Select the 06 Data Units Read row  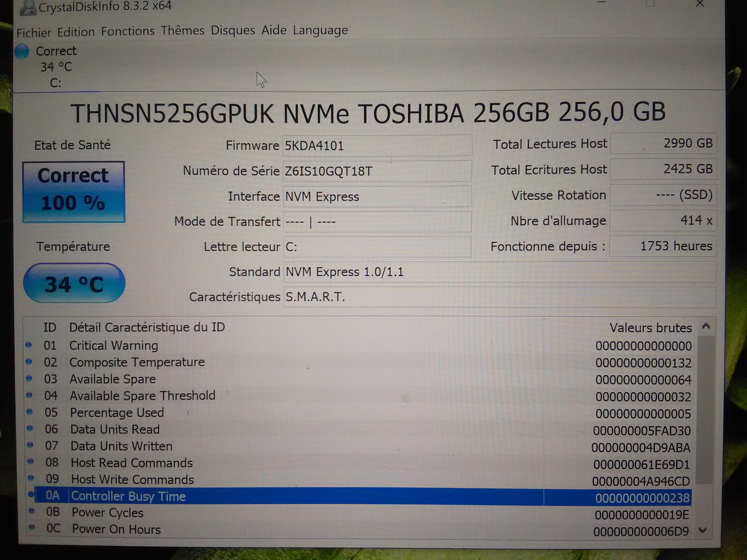click(x=359, y=430)
